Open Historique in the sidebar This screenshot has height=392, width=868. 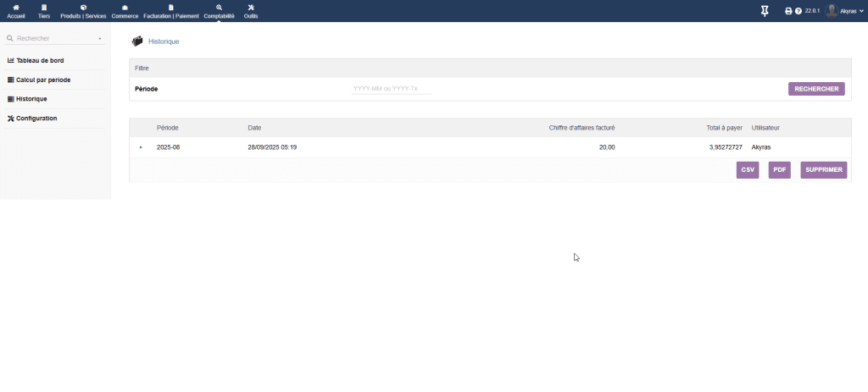[x=31, y=99]
